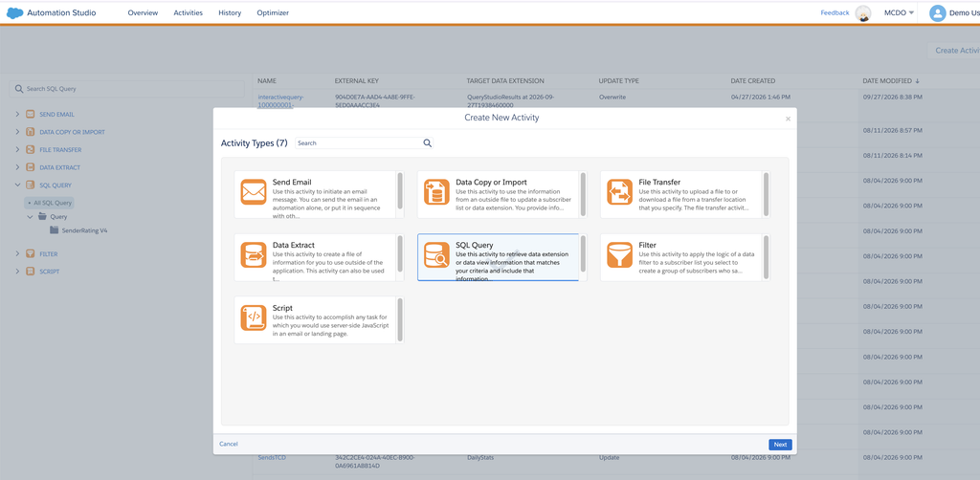This screenshot has height=480, width=980.
Task: Click the DATE CREATED column header
Action: [753, 81]
